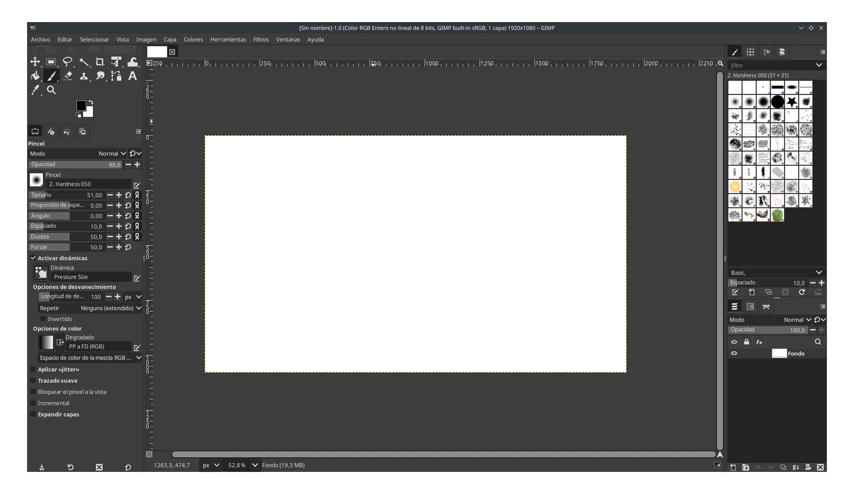Open the zoom percentage dropdown
854x504 pixels.
tap(255, 465)
